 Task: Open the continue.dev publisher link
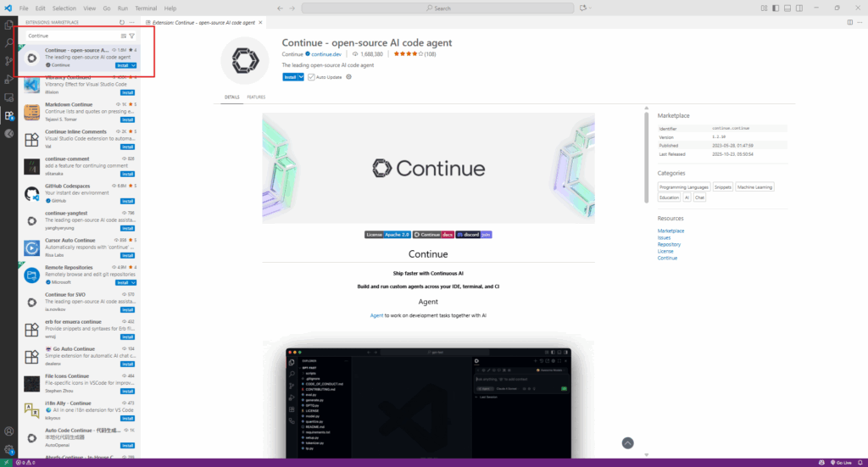click(326, 54)
